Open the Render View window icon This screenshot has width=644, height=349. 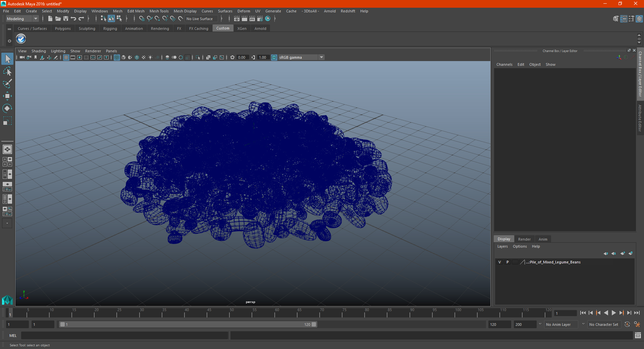237,19
